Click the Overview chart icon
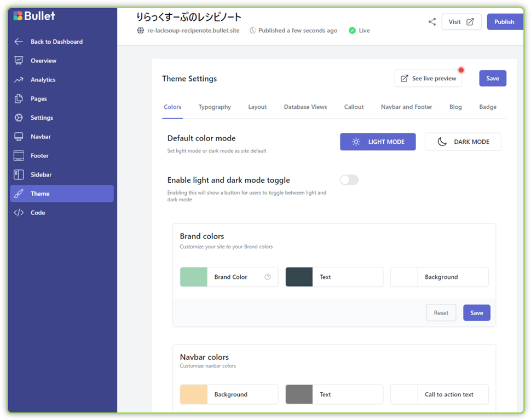The image size is (531, 420). coord(19,61)
